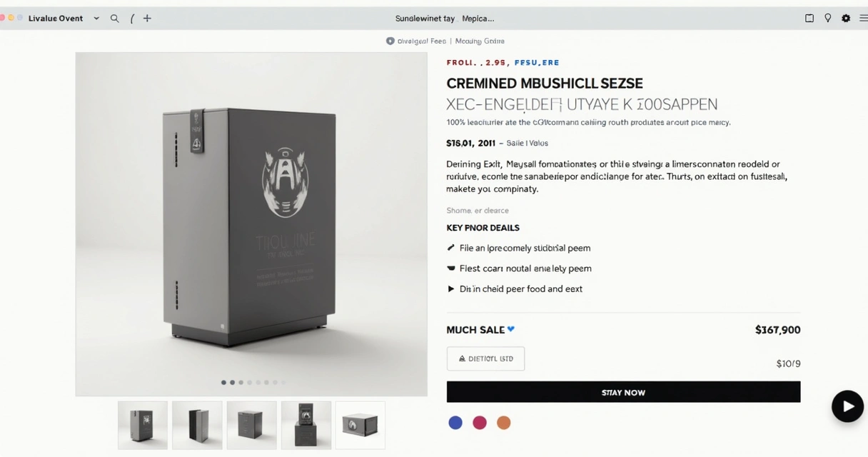Open the Sunalewinet tay tab title
Screen dimensions: 868x457
(x=425, y=19)
